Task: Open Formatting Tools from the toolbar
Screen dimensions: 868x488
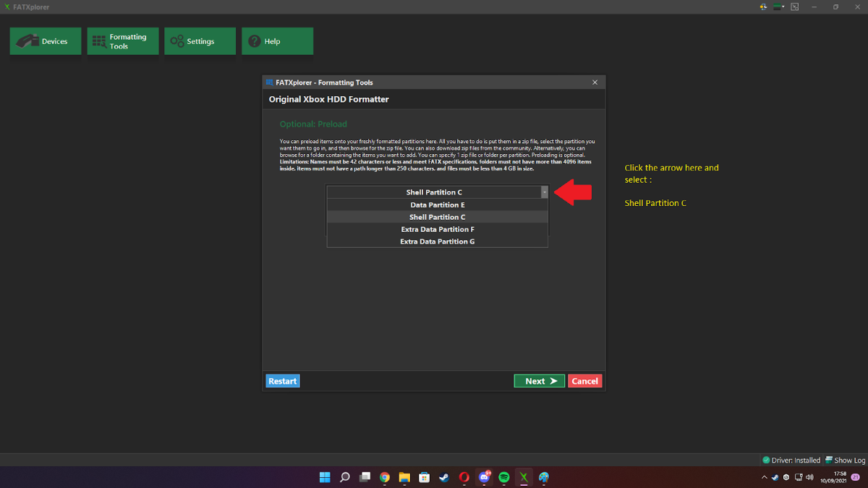Action: tap(123, 41)
